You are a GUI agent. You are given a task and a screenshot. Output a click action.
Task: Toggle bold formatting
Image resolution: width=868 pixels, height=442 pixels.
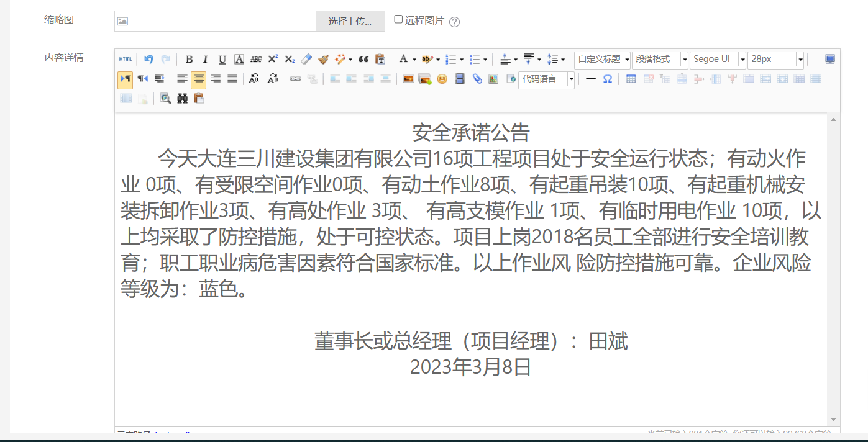[189, 60]
